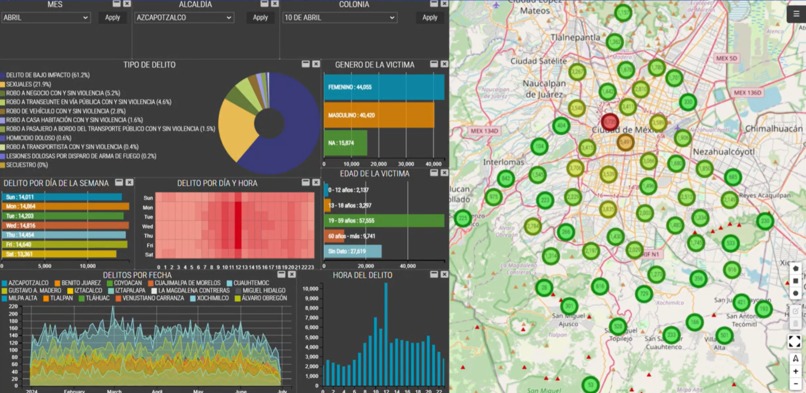Image resolution: width=806 pixels, height=393 pixels.
Task: Collapse the TIPO DE DELITO panel
Action: (305, 64)
